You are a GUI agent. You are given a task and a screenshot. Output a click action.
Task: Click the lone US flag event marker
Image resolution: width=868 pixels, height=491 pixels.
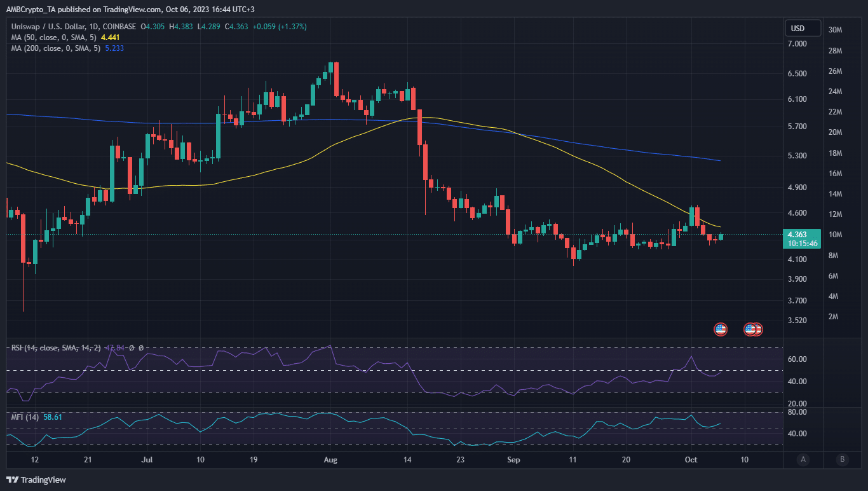[x=720, y=329]
